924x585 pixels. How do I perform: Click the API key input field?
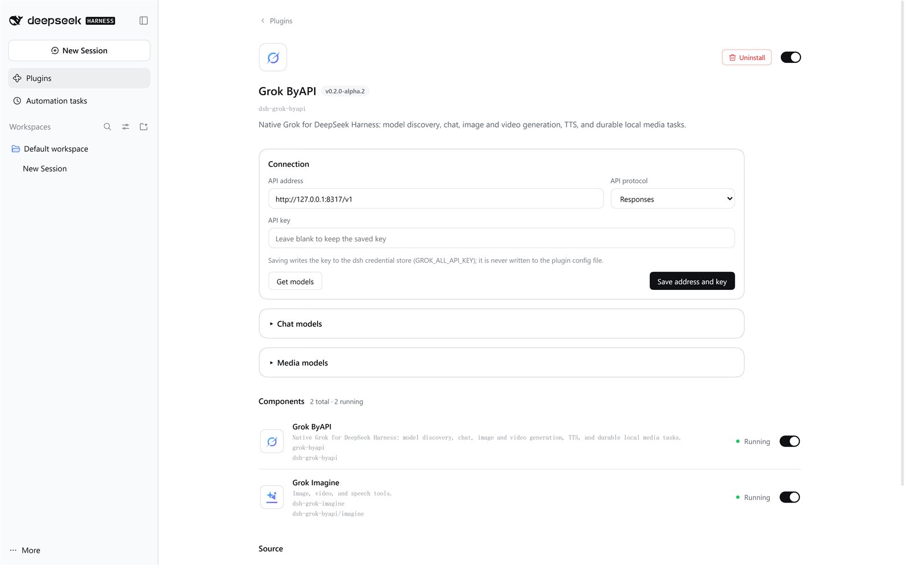pyautogui.click(x=501, y=239)
